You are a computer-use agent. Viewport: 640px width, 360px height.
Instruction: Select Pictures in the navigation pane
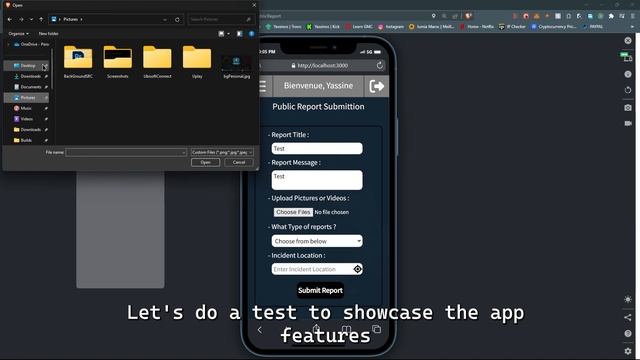point(26,98)
